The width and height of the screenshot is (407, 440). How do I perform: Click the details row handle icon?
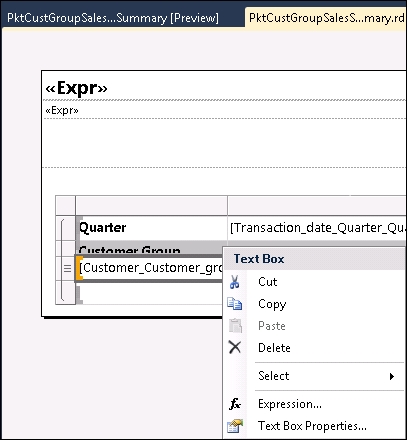point(67,268)
